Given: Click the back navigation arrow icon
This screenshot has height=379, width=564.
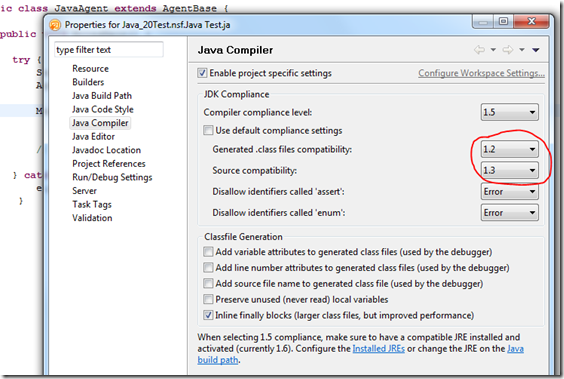Looking at the screenshot, I should (479, 50).
